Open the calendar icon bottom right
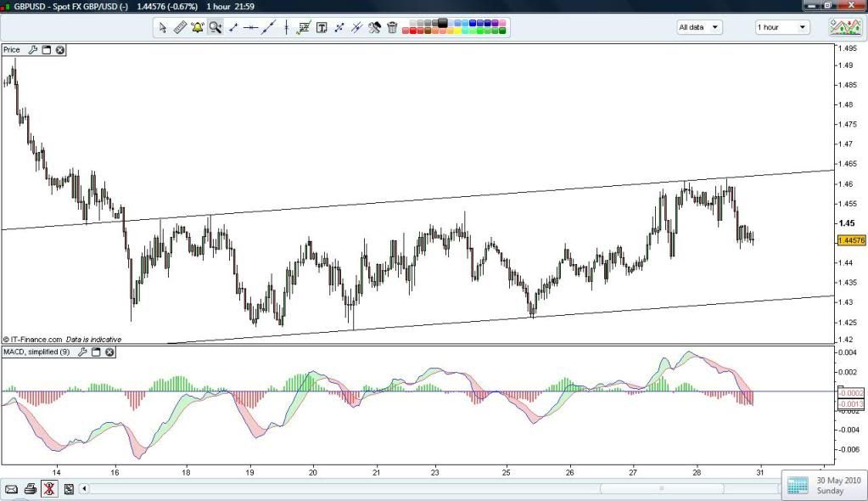Image resolution: width=868 pixels, height=501 pixels. point(798,486)
